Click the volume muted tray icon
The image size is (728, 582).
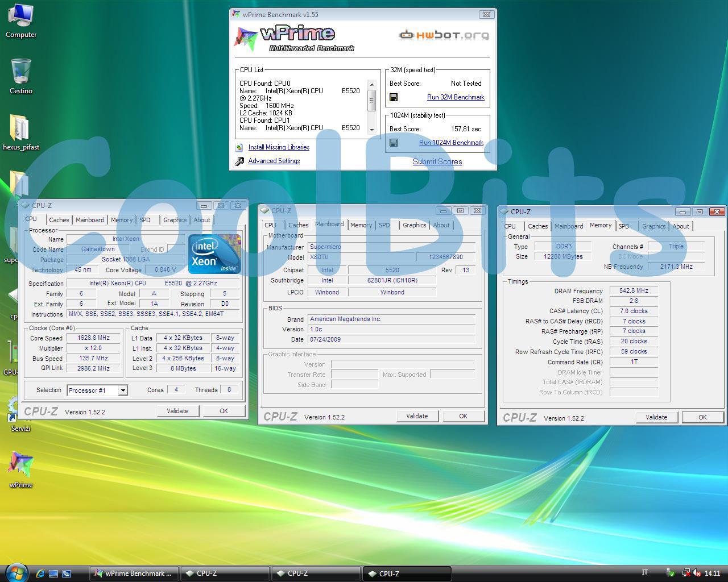tap(697, 573)
